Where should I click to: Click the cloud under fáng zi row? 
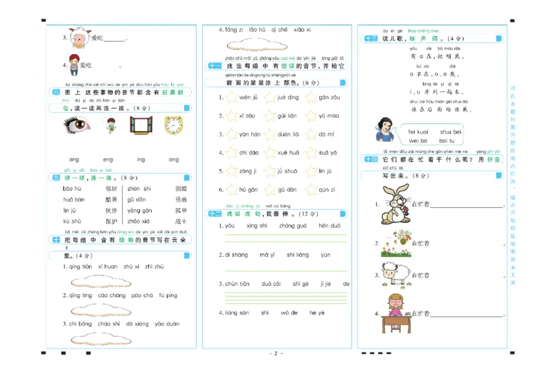257,45
